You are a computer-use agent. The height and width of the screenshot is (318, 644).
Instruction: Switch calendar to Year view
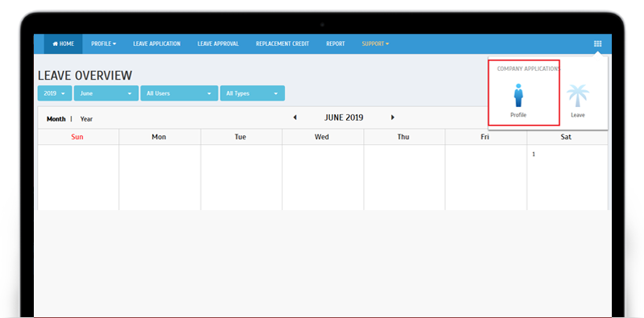86,118
